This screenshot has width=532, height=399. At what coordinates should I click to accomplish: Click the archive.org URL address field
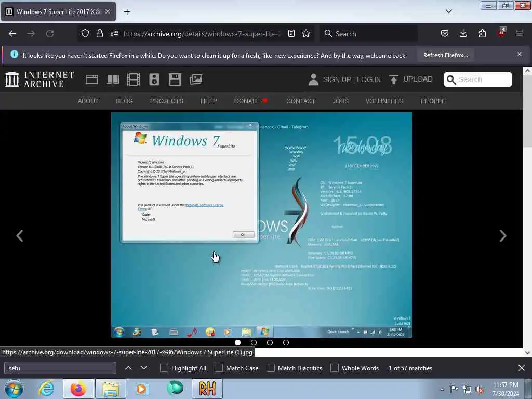click(x=202, y=34)
